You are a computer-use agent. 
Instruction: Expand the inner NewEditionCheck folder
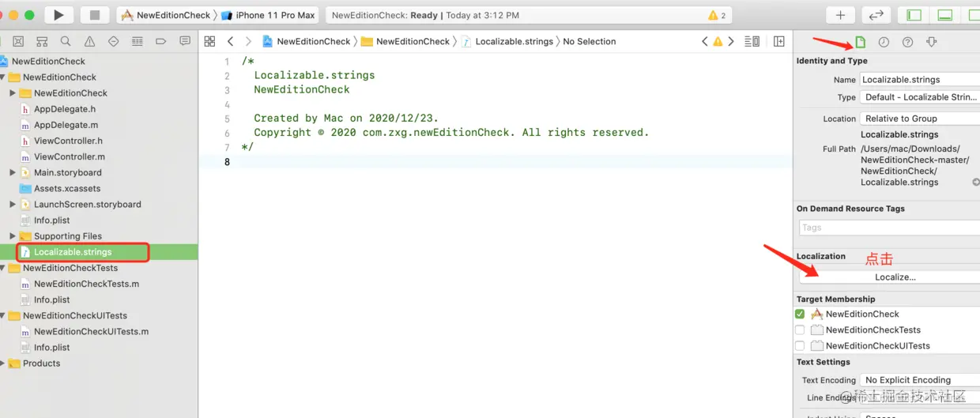pos(13,93)
